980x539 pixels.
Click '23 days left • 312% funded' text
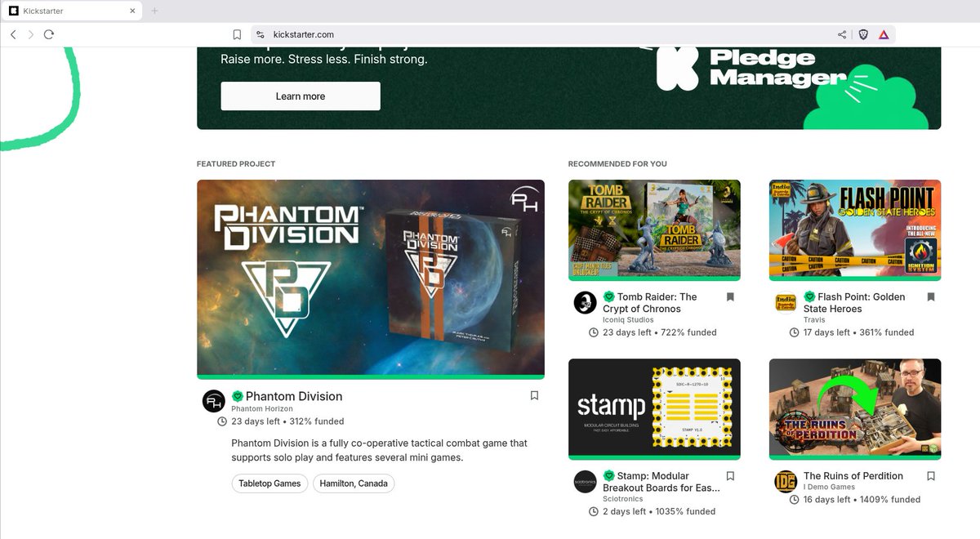click(287, 421)
